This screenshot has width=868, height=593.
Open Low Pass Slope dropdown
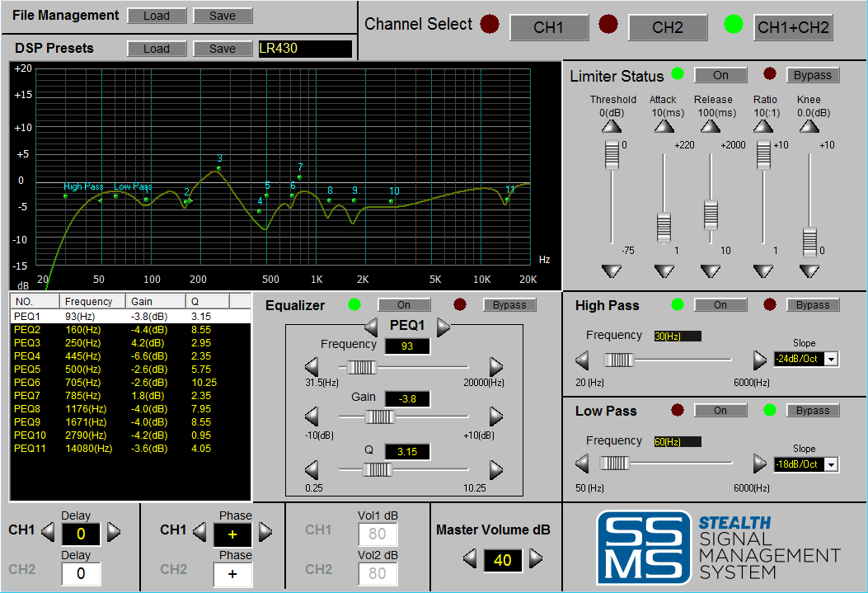pos(830,464)
